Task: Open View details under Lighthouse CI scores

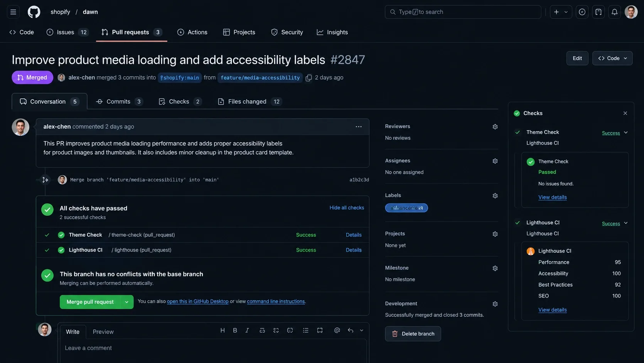Action: pyautogui.click(x=552, y=310)
